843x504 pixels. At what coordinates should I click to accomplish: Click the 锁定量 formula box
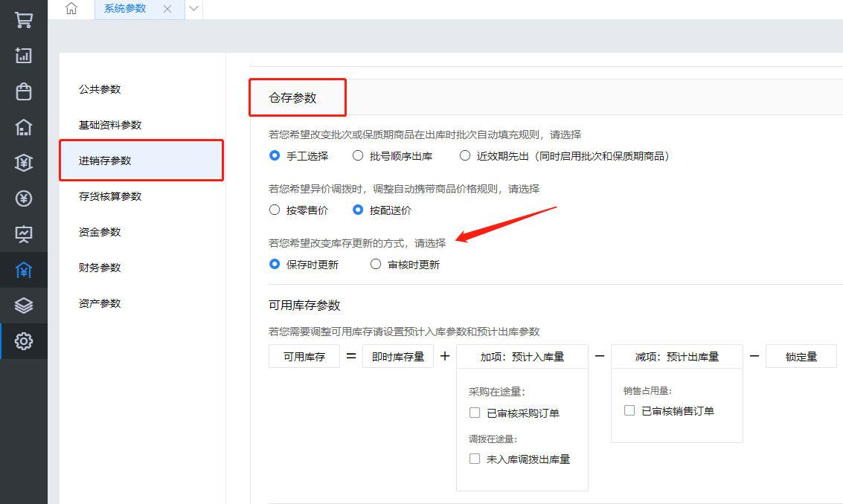801,356
